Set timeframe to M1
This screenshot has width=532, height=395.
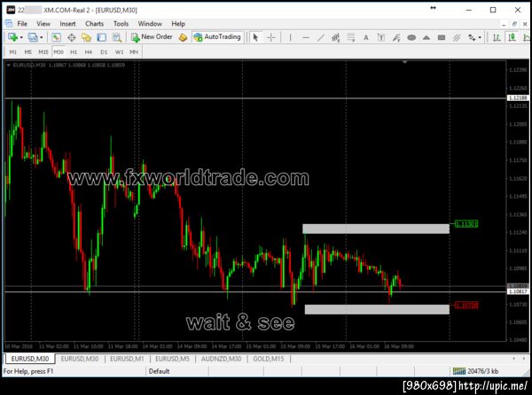13,52
